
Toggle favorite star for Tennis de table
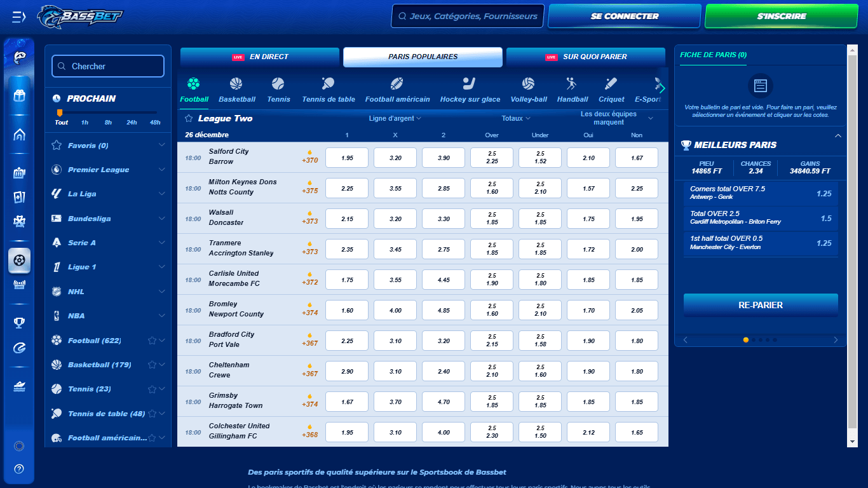[x=152, y=414]
